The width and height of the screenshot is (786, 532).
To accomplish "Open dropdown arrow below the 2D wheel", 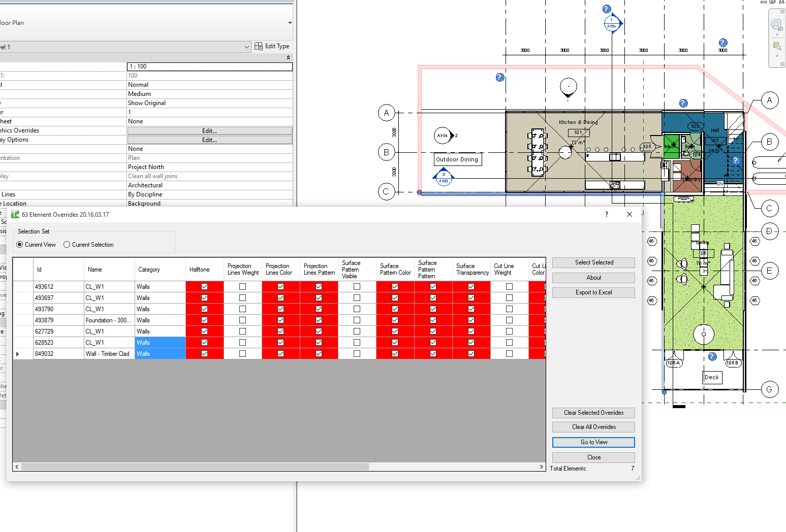I will point(776,35).
